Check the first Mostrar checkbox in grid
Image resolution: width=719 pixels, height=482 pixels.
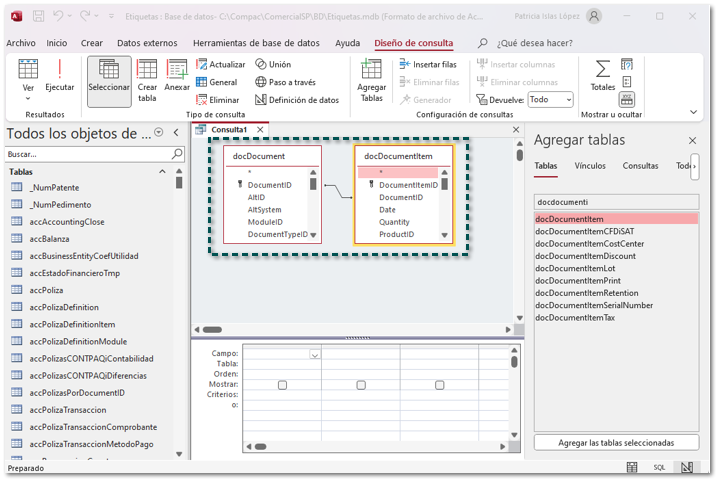283,385
